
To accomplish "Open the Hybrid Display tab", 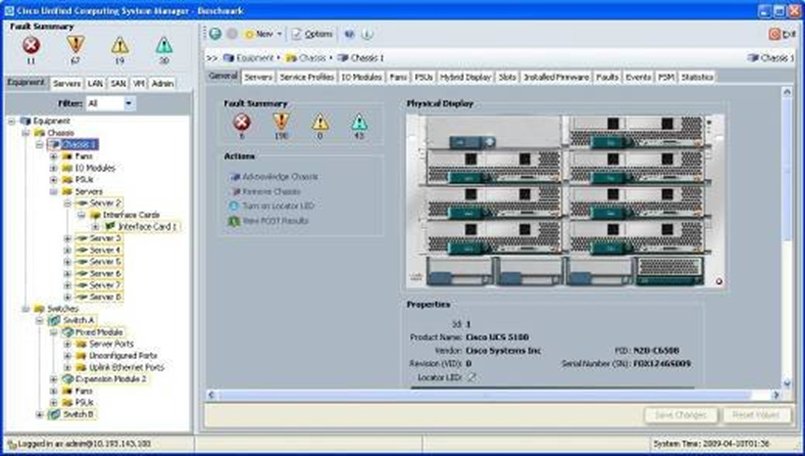I will [x=466, y=77].
